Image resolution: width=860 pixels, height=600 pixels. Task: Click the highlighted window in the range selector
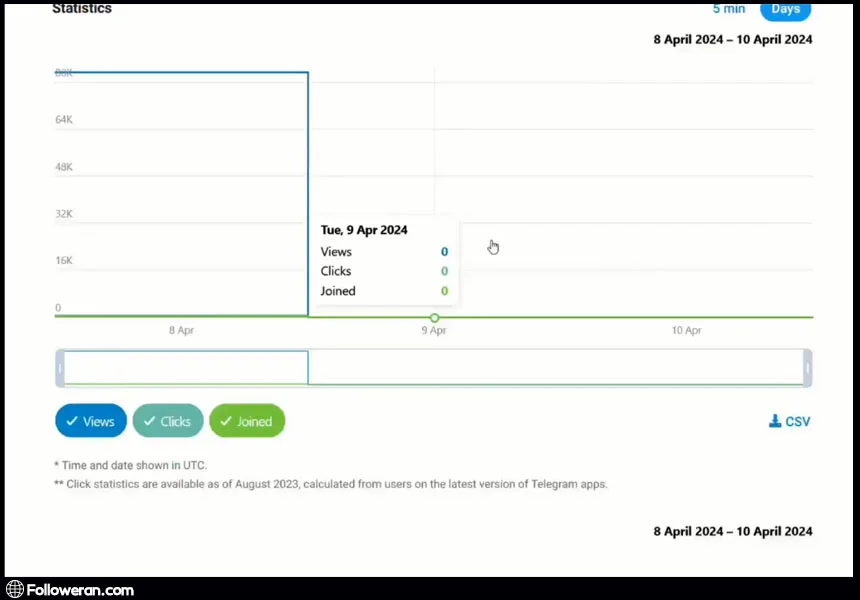[185, 368]
